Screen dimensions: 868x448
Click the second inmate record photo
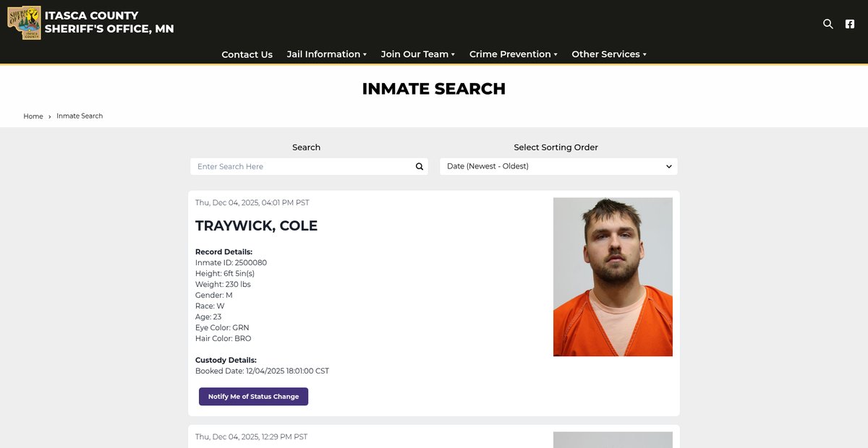coord(613,439)
